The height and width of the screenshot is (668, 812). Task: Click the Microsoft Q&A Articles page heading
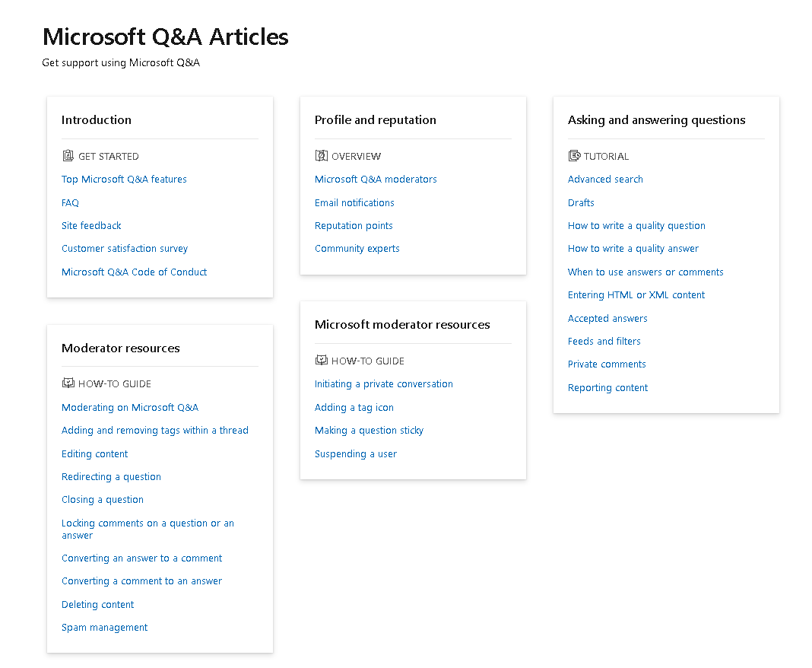(x=165, y=37)
